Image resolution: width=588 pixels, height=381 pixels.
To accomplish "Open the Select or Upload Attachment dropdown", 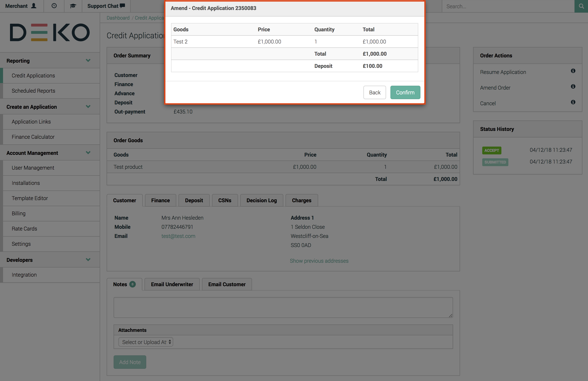I will tap(146, 342).
